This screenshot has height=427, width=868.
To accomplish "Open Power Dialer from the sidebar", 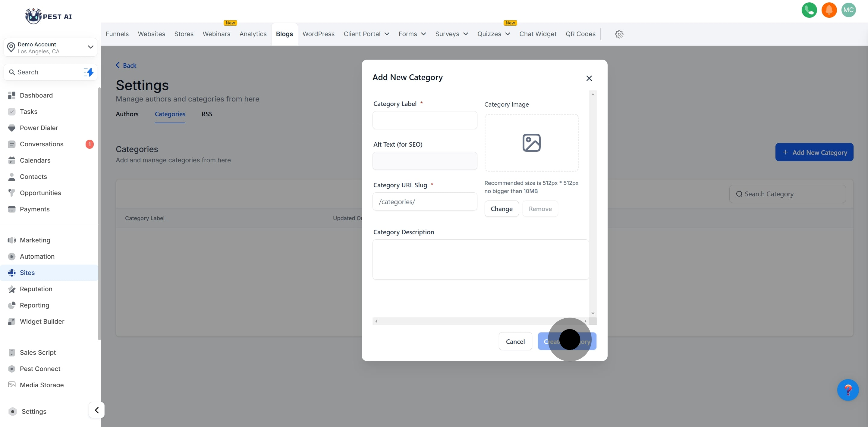I will point(39,128).
